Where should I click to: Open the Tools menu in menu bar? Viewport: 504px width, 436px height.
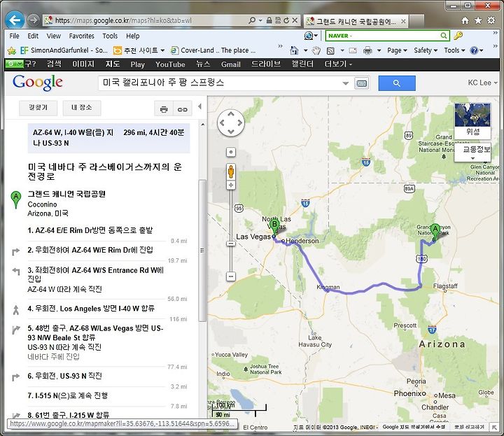(x=110, y=36)
